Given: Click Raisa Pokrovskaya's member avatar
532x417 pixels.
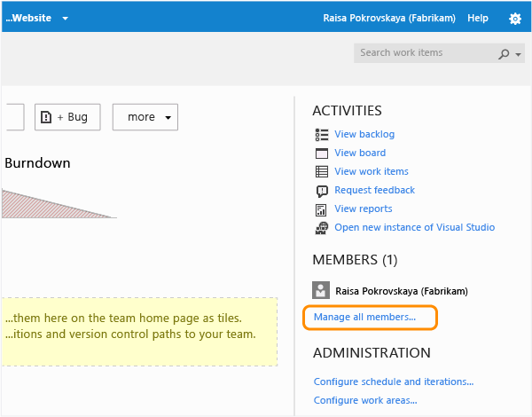Looking at the screenshot, I should click(321, 290).
